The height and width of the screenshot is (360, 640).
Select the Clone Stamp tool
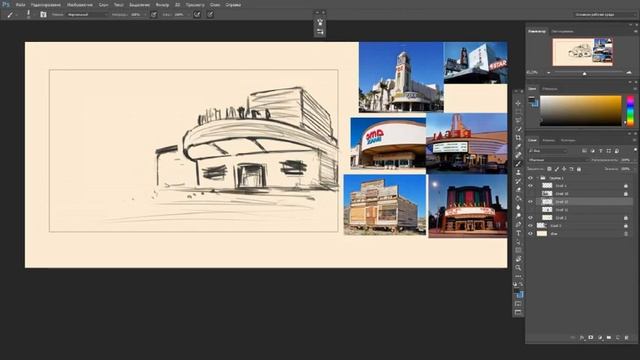pos(518,172)
